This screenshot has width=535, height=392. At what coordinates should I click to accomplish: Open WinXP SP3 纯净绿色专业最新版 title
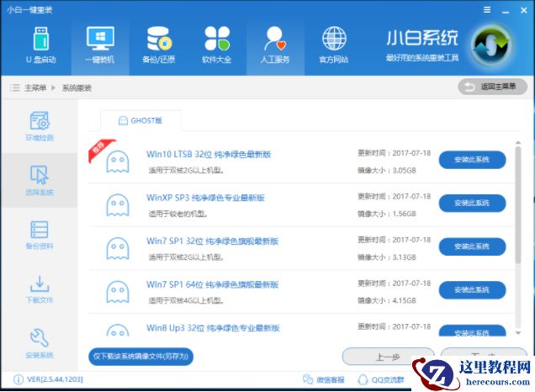click(x=206, y=198)
